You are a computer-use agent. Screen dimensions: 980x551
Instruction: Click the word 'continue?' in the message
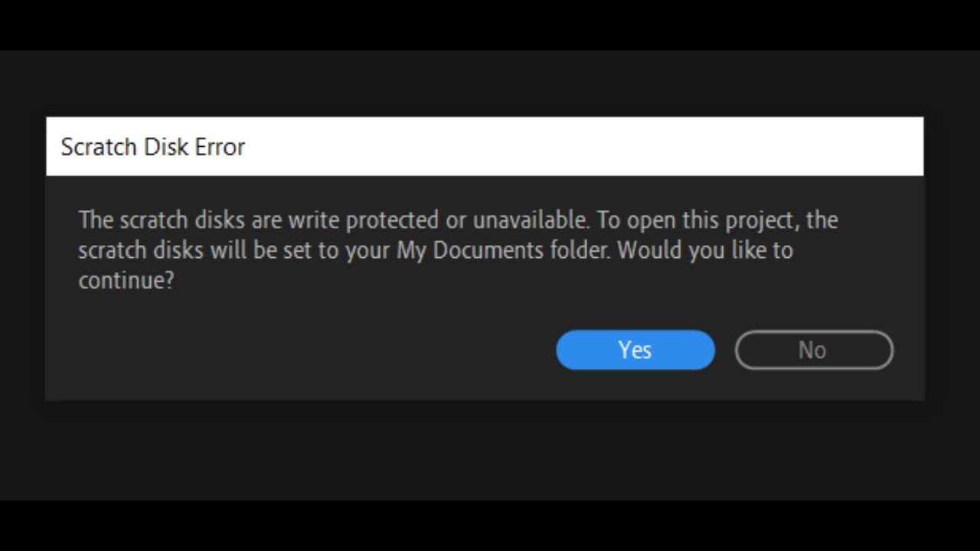126,281
